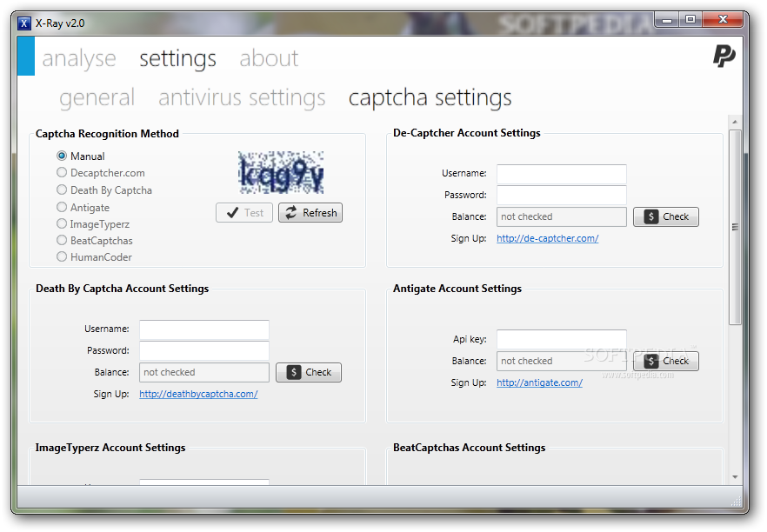Click into De-Captcher Password field
The width and height of the screenshot is (767, 532).
click(x=562, y=195)
